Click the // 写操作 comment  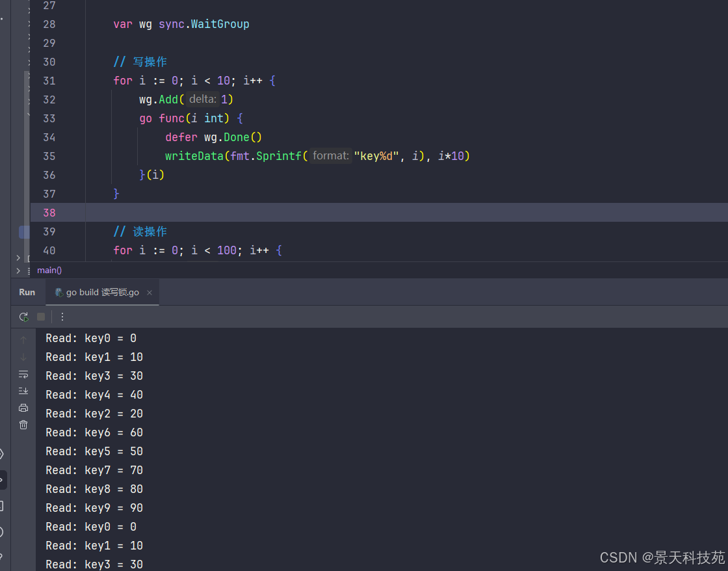tap(140, 62)
